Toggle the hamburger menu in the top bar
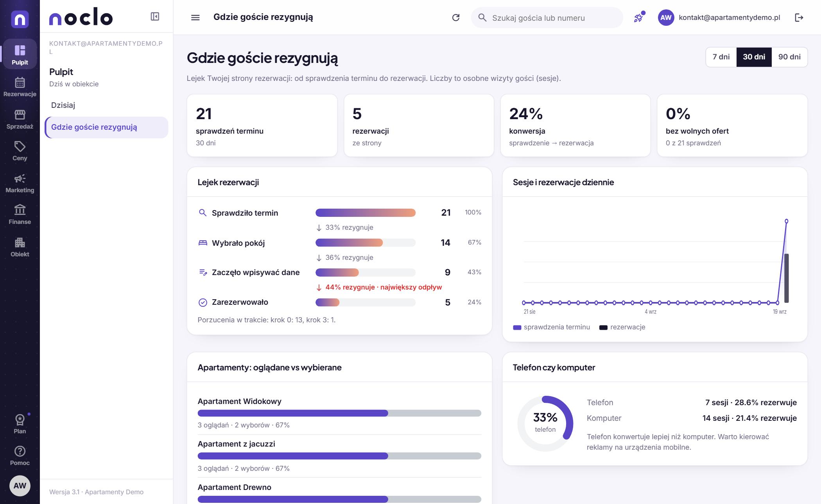This screenshot has width=821, height=504. coord(195,18)
